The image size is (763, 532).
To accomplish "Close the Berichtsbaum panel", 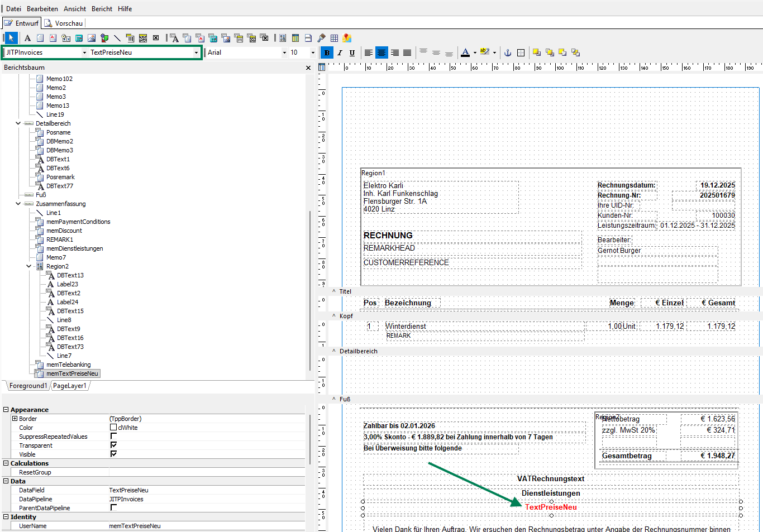I will tap(308, 68).
